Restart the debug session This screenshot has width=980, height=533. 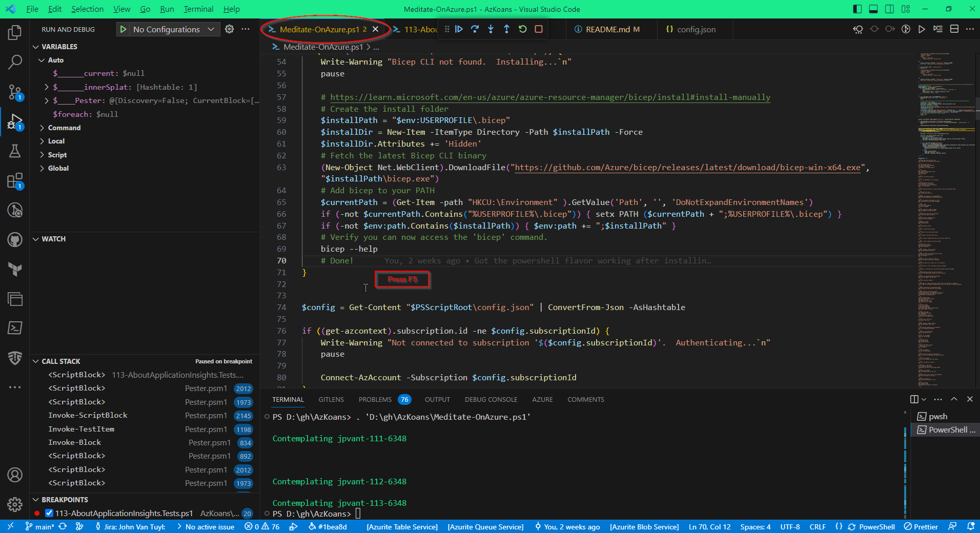523,29
